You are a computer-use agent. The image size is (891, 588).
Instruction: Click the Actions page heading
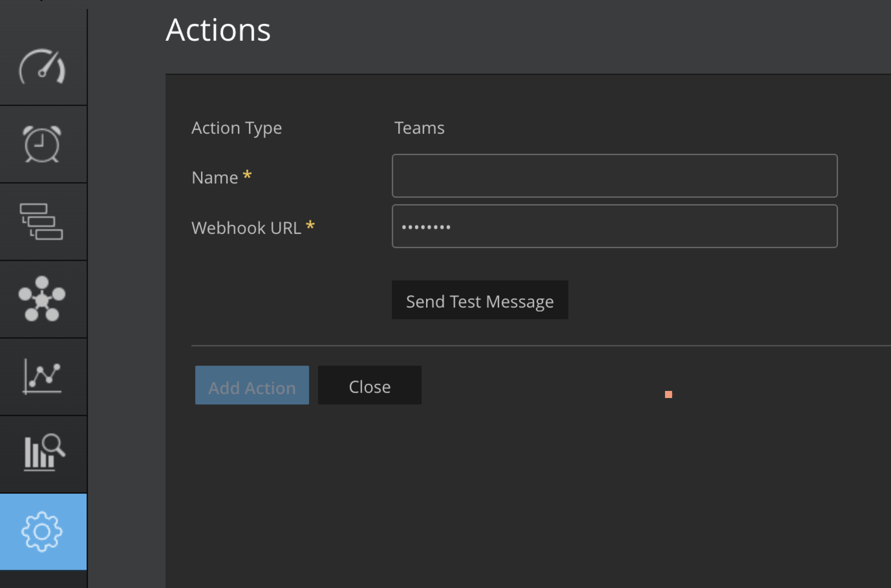(x=218, y=30)
